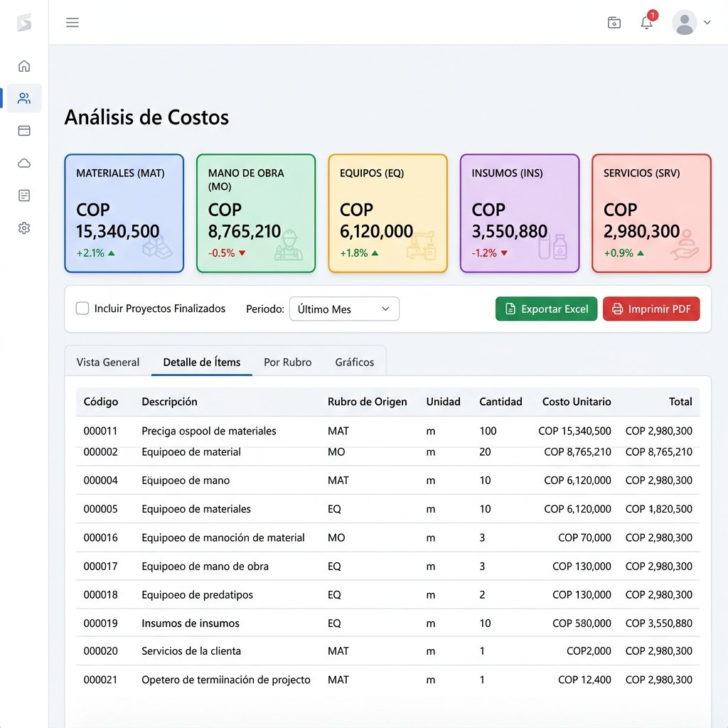
Task: Select the Mano de Obra (MO) card
Action: pyautogui.click(x=256, y=213)
